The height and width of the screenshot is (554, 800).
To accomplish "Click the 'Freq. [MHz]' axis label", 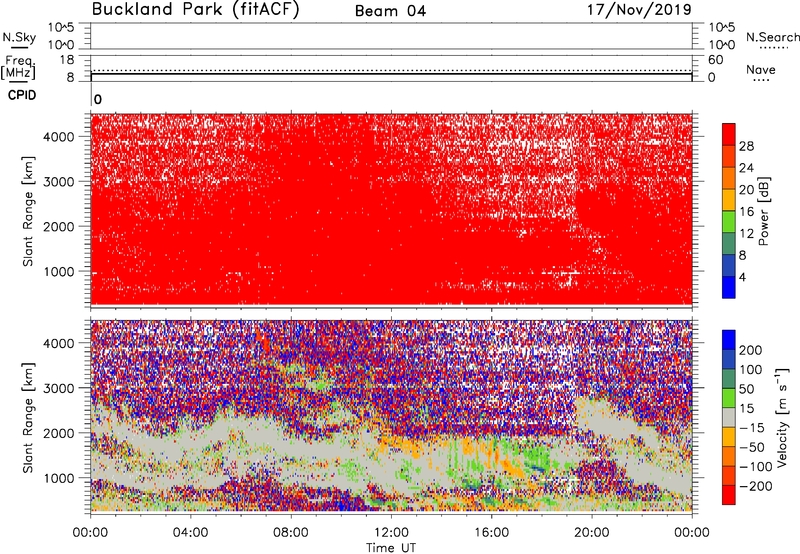I will click(18, 67).
